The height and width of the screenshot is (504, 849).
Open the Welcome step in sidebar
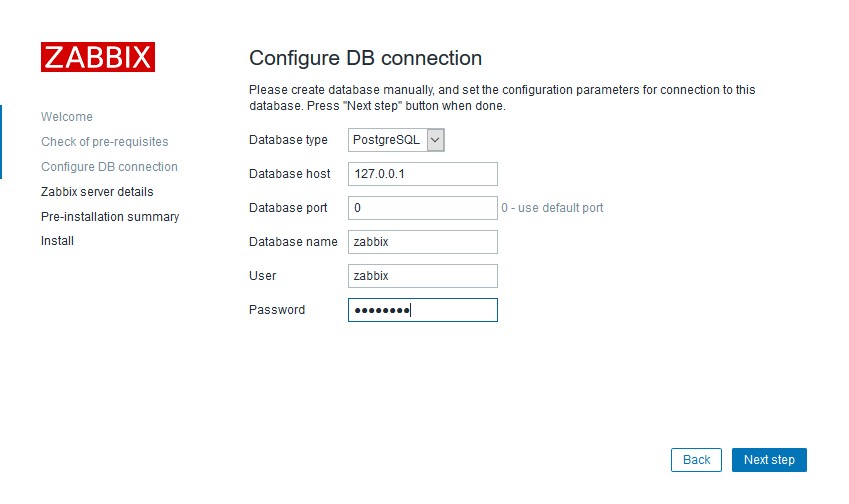click(x=67, y=117)
